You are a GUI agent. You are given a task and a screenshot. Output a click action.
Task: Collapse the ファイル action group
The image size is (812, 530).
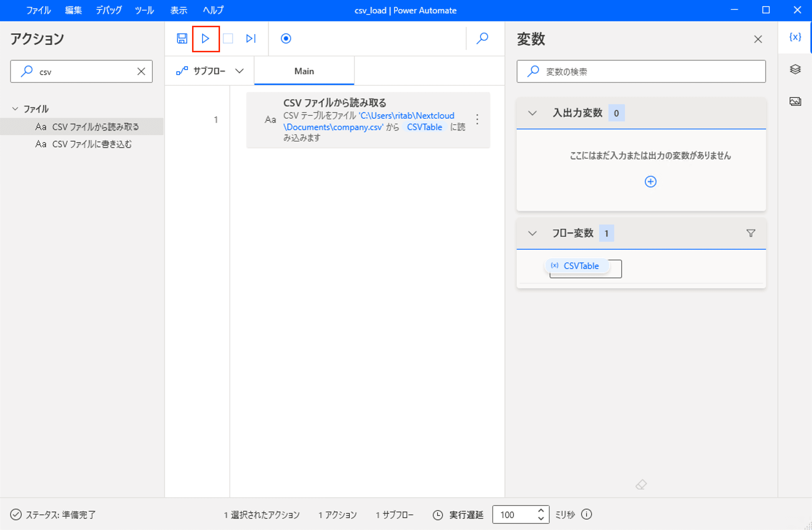click(x=15, y=109)
